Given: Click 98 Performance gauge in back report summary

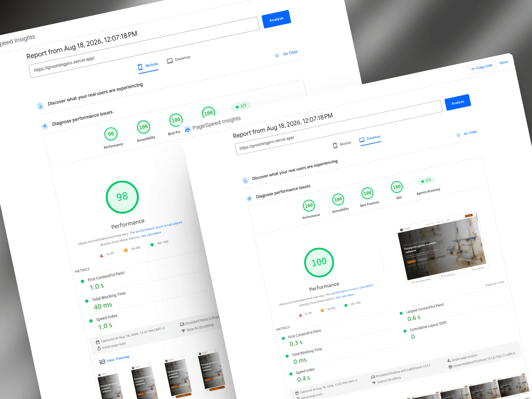Looking at the screenshot, I should [x=111, y=134].
